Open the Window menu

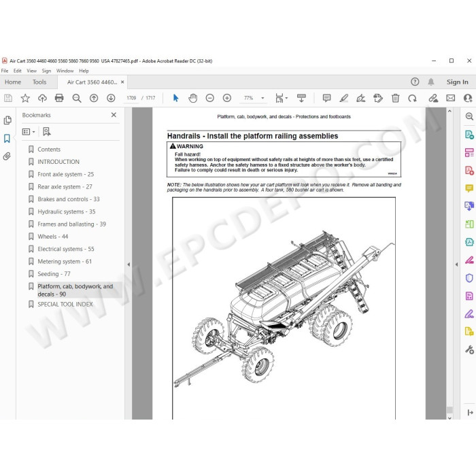coord(65,71)
